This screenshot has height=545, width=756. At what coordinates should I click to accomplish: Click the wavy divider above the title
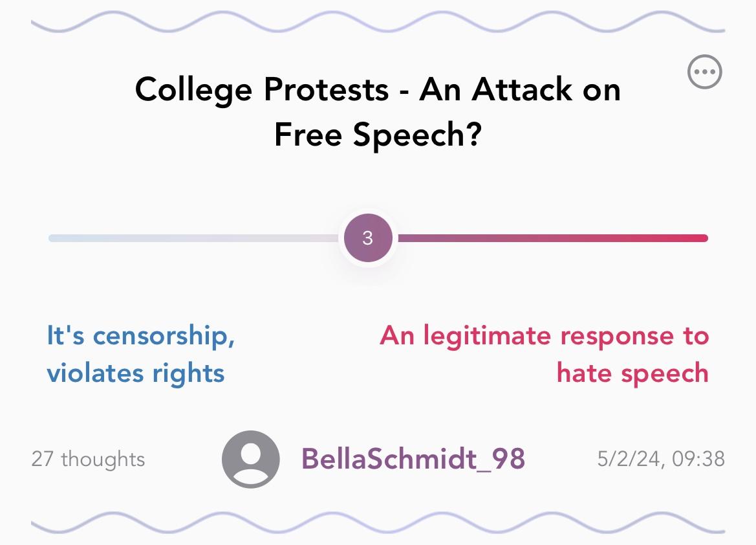tap(378, 22)
